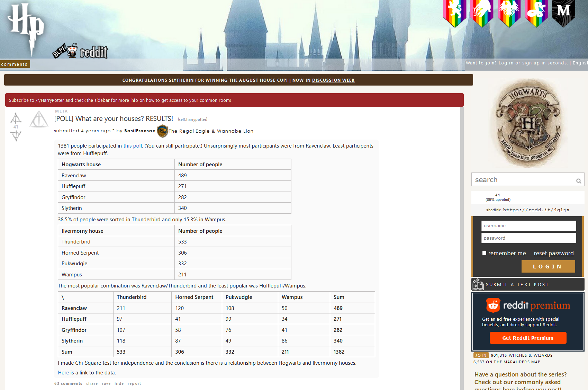
Task: Click the Deathly Hallows post thumbnail
Action: (39, 119)
